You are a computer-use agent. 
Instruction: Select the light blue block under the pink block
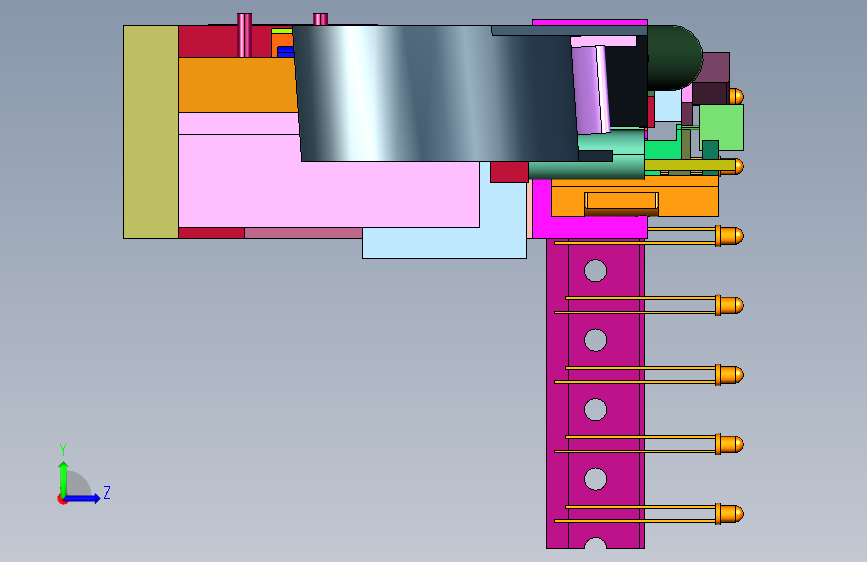[445, 242]
